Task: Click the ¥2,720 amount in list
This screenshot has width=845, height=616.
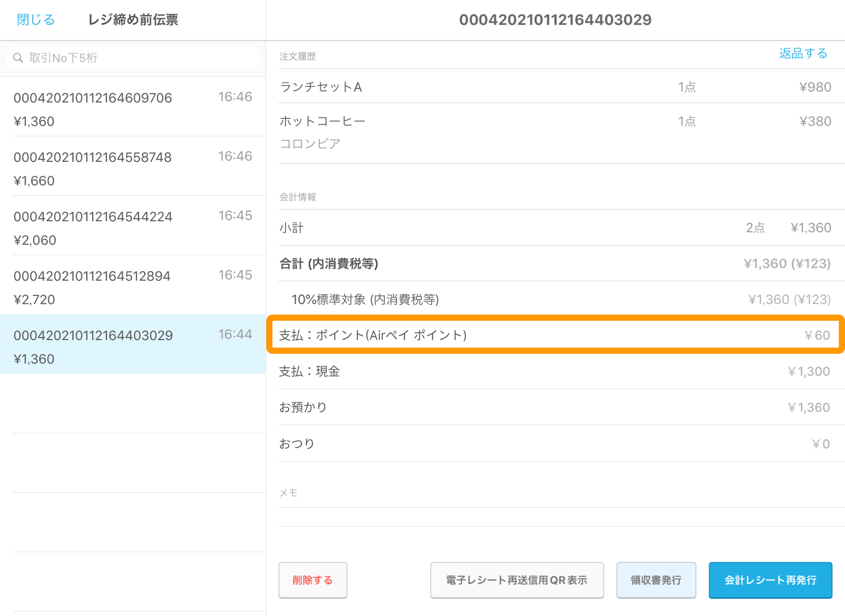Action: 34,300
